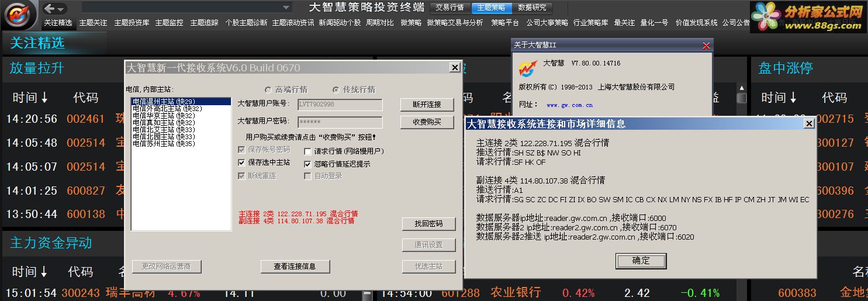
Task: Select 电信温州主站 (快29) server
Action: coord(181,102)
